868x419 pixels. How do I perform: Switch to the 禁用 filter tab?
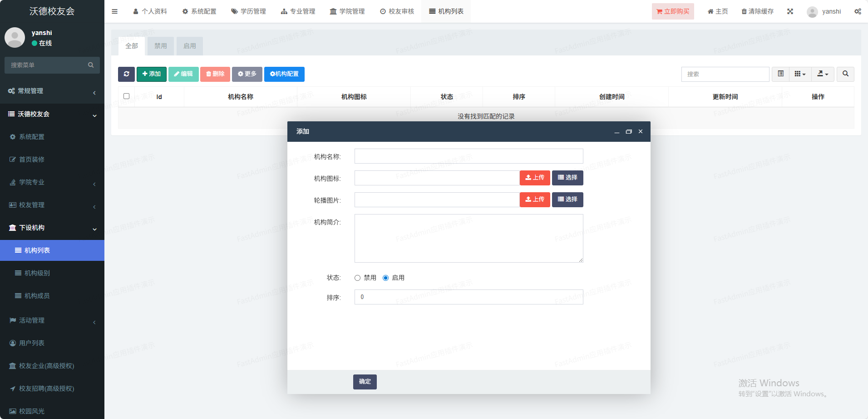[160, 46]
